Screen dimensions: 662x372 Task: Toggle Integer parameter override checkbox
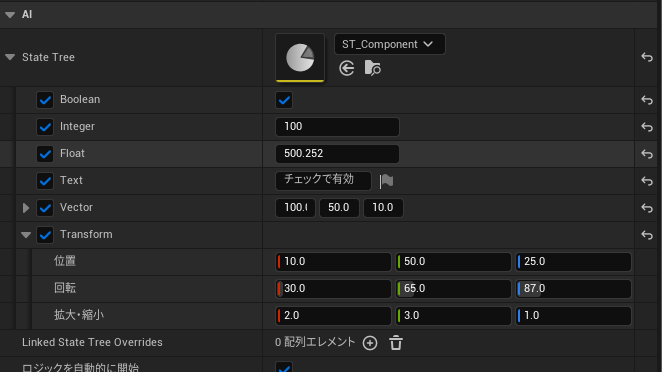click(x=45, y=127)
